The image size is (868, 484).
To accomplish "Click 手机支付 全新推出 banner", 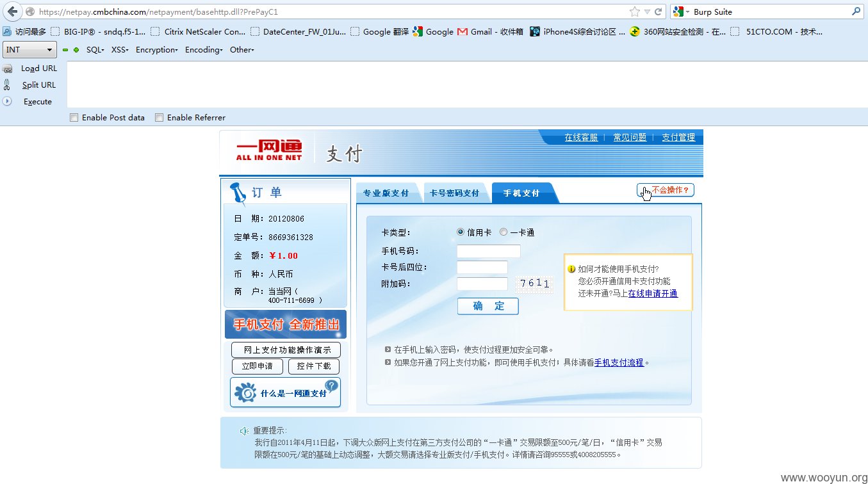I will click(286, 325).
